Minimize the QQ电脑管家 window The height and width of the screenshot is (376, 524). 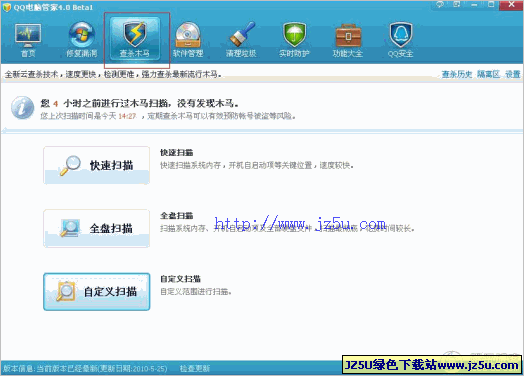[x=474, y=4]
